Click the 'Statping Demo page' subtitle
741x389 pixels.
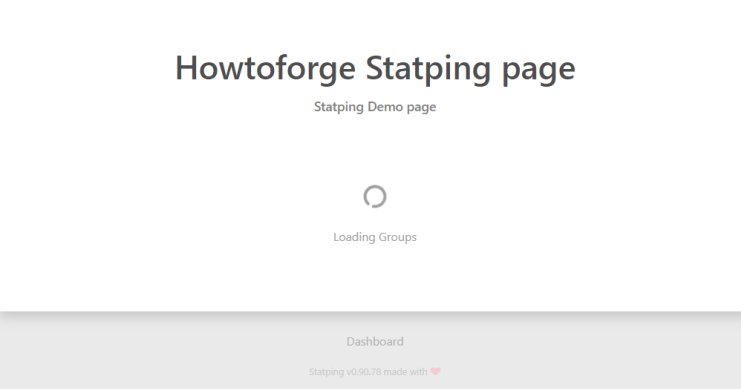tap(375, 107)
